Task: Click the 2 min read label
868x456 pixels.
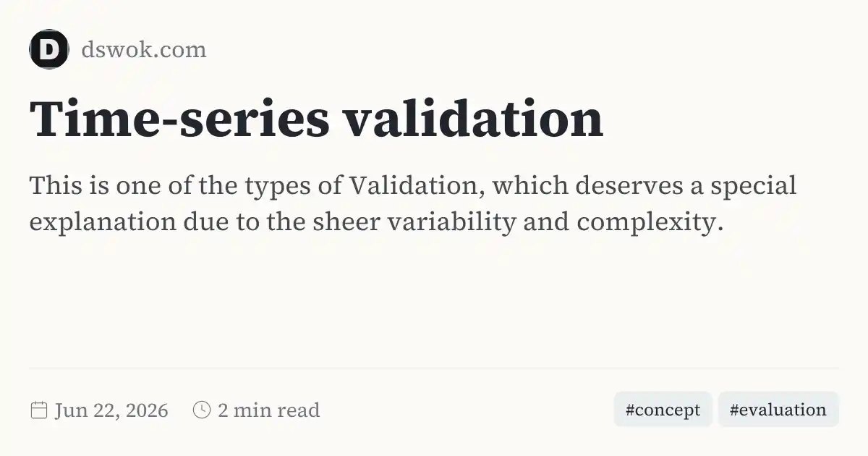Action: [x=268, y=410]
